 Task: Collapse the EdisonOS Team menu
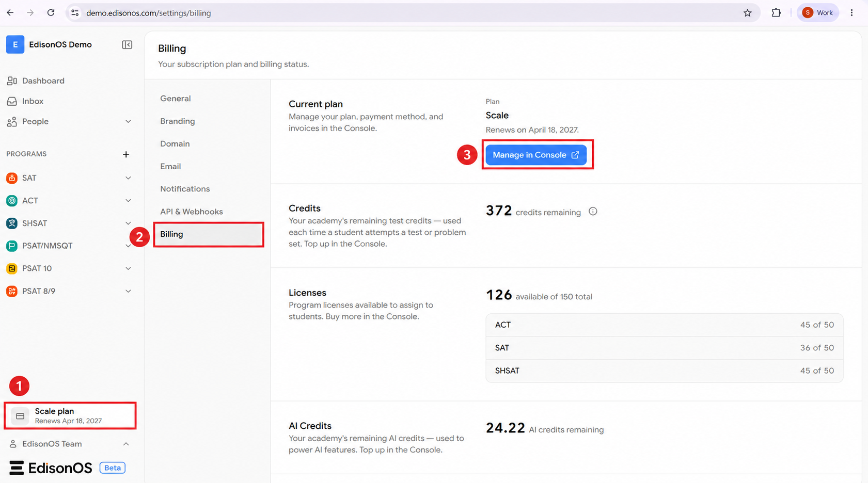click(126, 444)
